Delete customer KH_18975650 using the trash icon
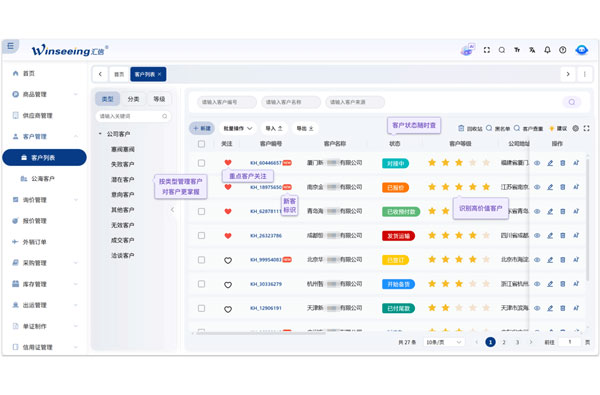 tap(562, 187)
